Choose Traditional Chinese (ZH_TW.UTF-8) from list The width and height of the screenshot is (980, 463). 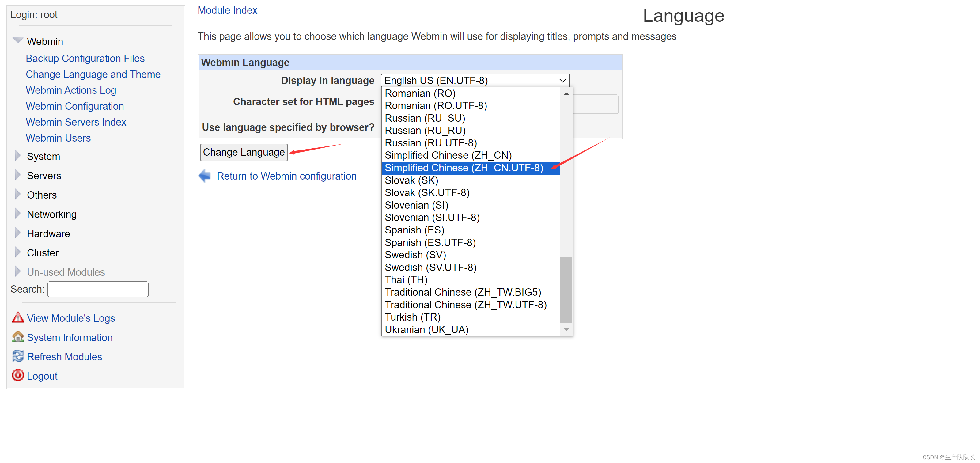click(x=465, y=305)
